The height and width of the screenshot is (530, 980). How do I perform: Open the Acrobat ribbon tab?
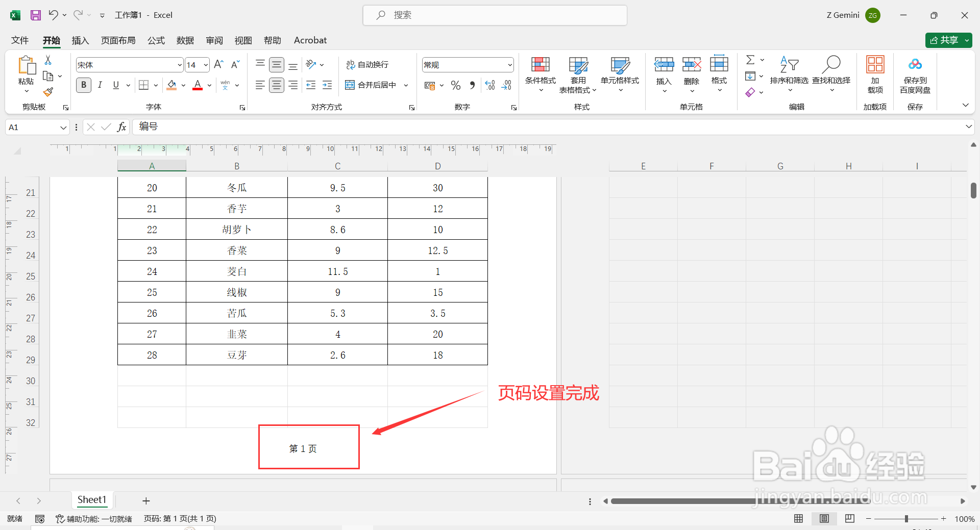click(x=310, y=40)
